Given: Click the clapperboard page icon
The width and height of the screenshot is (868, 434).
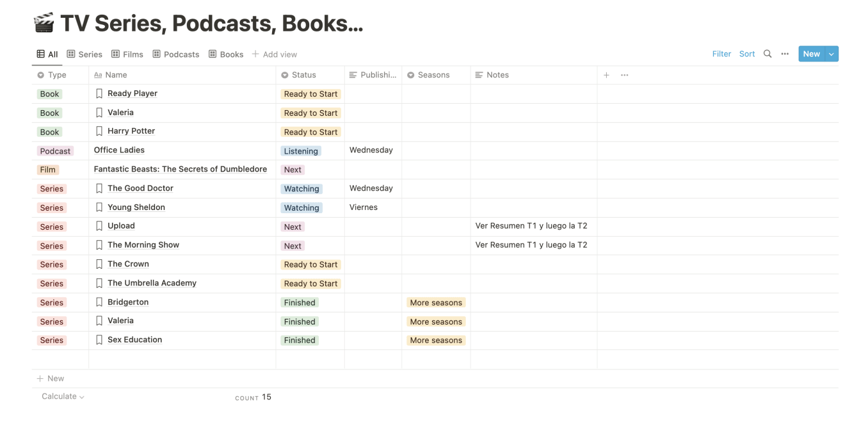Looking at the screenshot, I should click(44, 23).
